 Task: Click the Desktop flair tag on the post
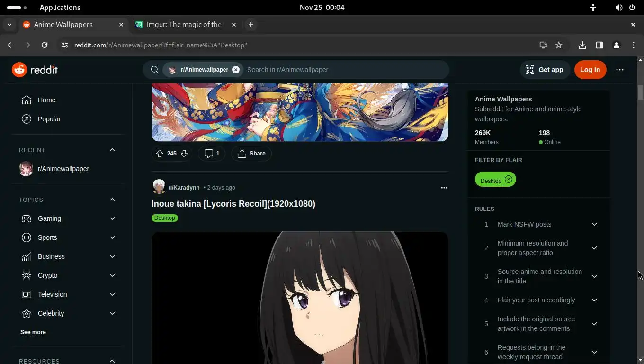(x=165, y=218)
